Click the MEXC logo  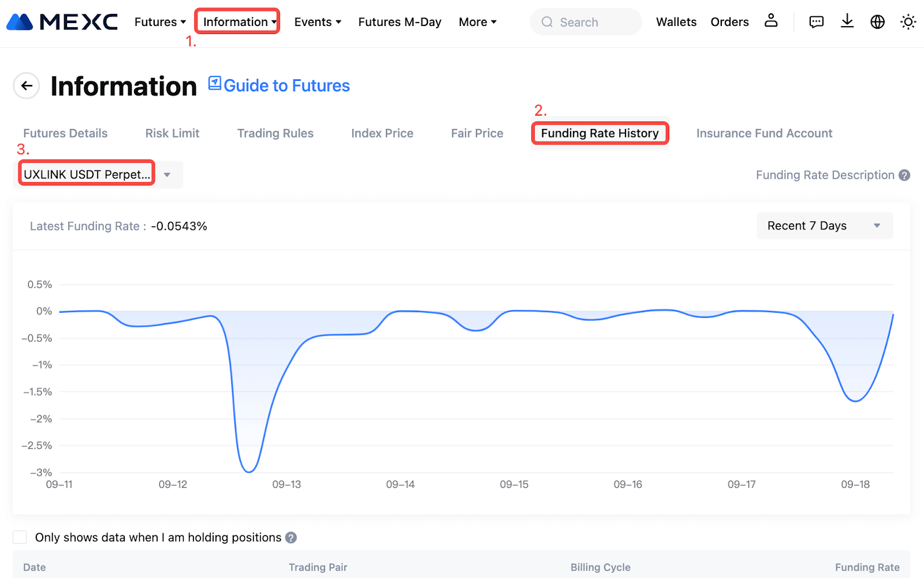pyautogui.click(x=62, y=22)
